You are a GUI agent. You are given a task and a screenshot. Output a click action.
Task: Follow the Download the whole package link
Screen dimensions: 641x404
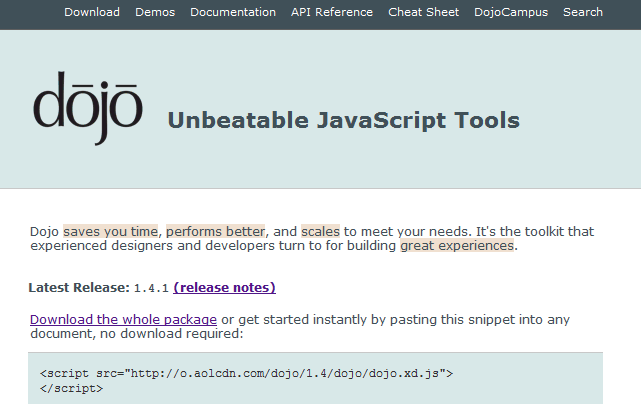tap(123, 319)
